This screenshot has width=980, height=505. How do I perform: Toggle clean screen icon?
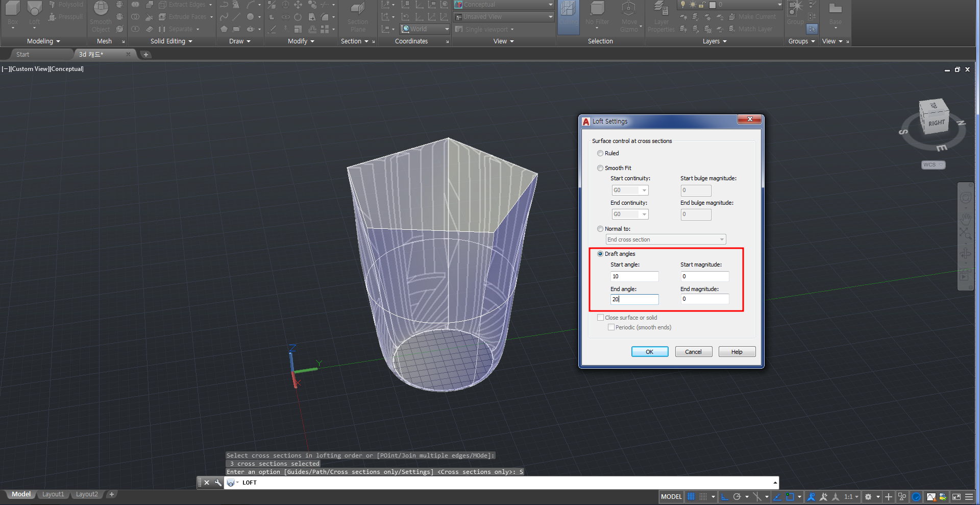point(956,497)
